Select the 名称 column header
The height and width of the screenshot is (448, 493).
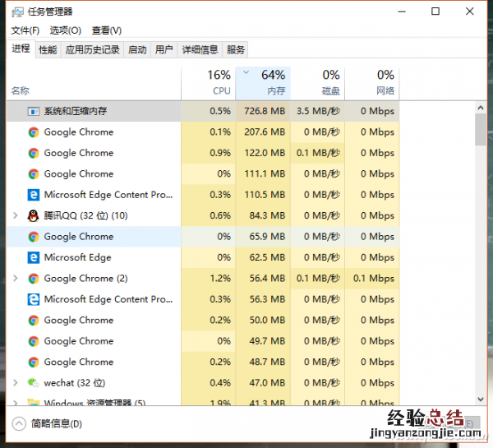coord(21,90)
